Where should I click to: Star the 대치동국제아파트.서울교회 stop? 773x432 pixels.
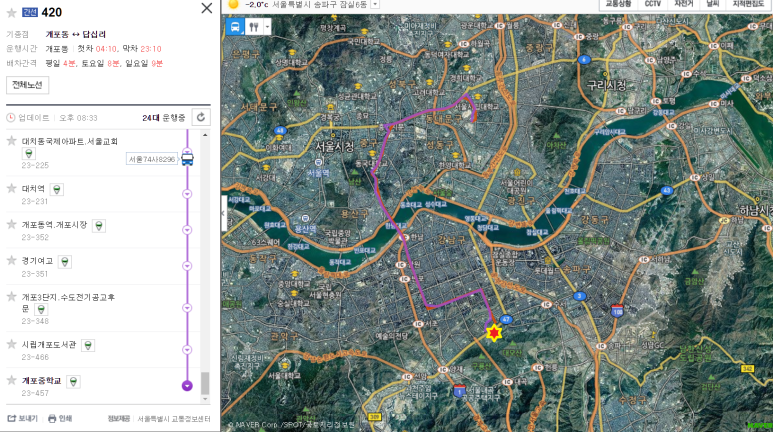point(11,141)
